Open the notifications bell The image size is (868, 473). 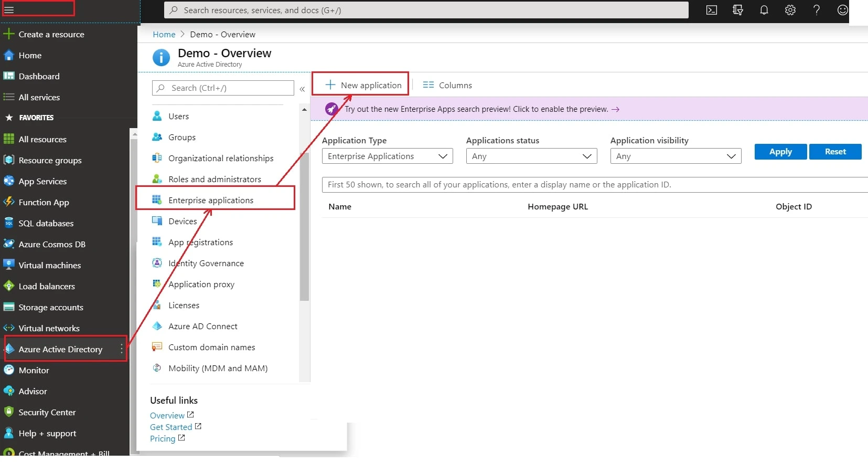coord(764,10)
